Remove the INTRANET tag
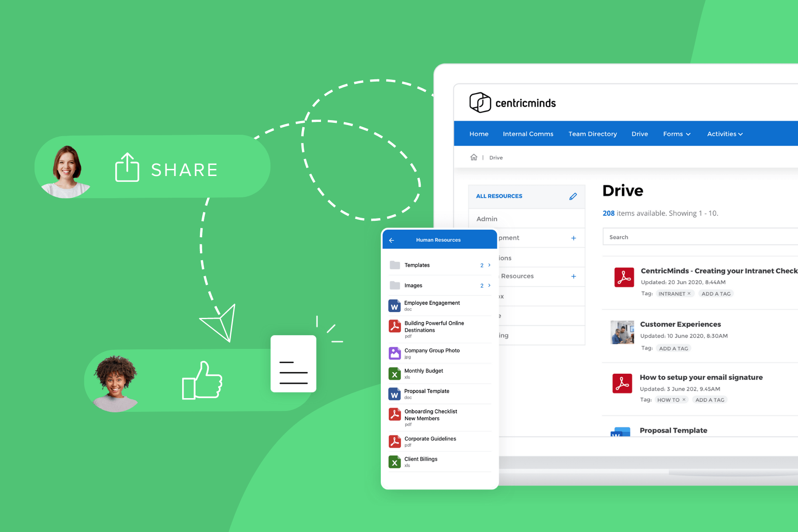Image resolution: width=798 pixels, height=532 pixels. point(689,293)
